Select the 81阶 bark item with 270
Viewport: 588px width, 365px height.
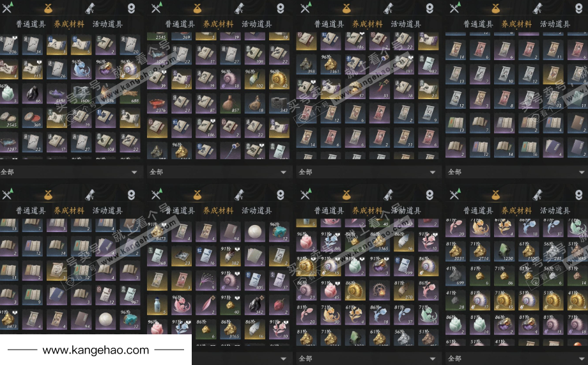tap(404, 290)
